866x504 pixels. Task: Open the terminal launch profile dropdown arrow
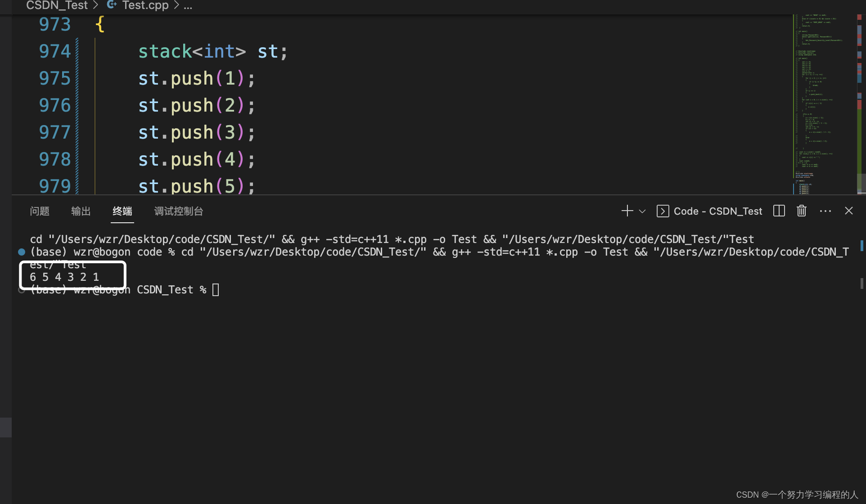pyautogui.click(x=642, y=211)
